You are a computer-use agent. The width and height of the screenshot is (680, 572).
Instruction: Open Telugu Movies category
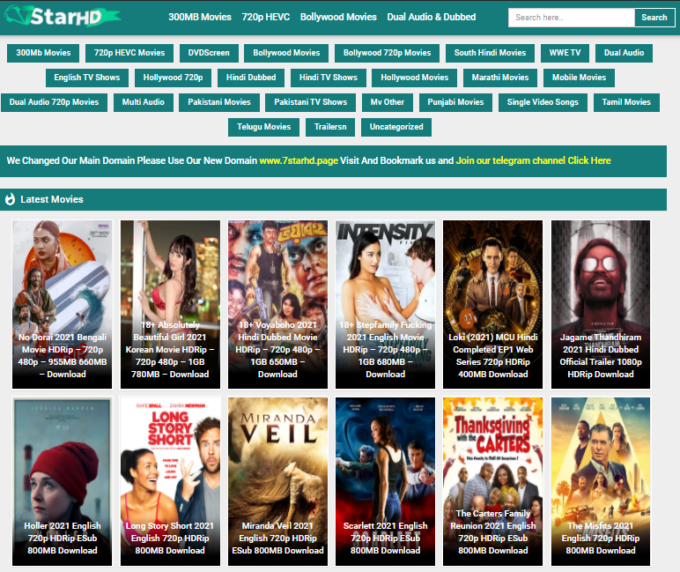point(264,127)
